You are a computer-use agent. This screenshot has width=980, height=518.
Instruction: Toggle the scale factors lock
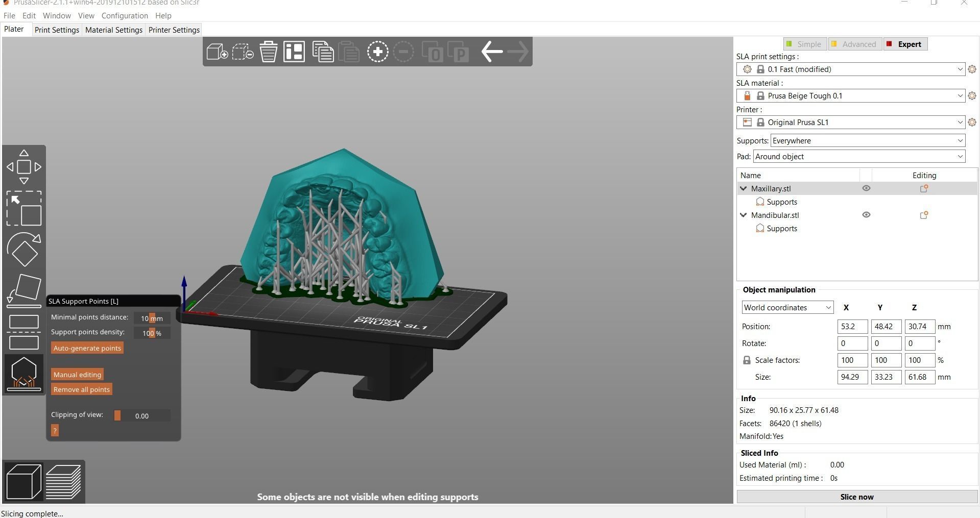(747, 360)
